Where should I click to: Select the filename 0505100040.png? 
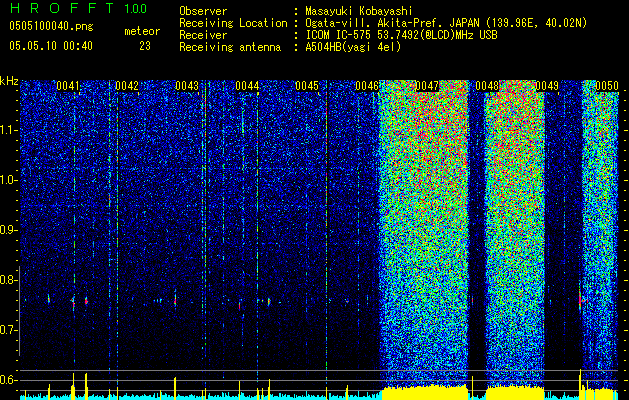pyautogui.click(x=51, y=27)
